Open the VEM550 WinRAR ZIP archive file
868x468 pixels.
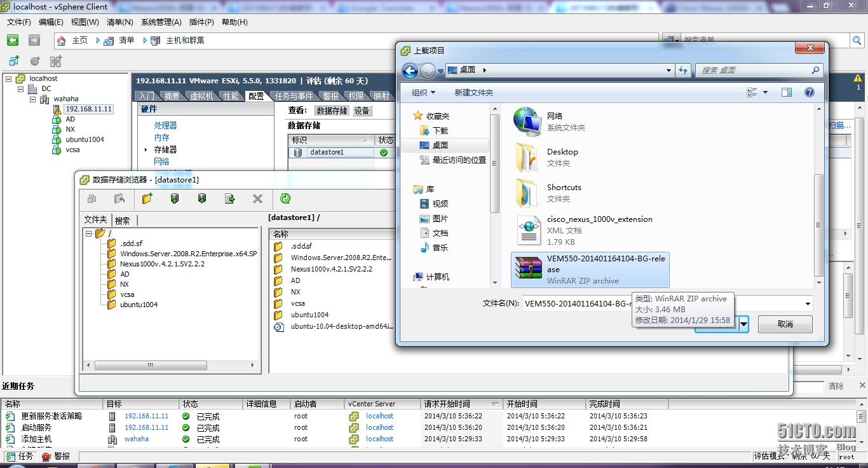click(x=590, y=270)
